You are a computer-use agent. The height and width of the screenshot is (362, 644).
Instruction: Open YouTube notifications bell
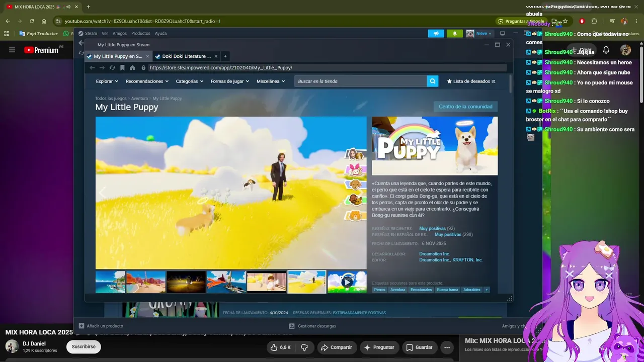pyautogui.click(x=606, y=50)
